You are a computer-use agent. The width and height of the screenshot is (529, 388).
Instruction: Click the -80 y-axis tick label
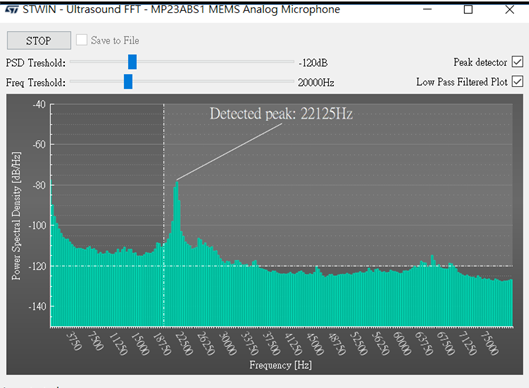coord(39,185)
